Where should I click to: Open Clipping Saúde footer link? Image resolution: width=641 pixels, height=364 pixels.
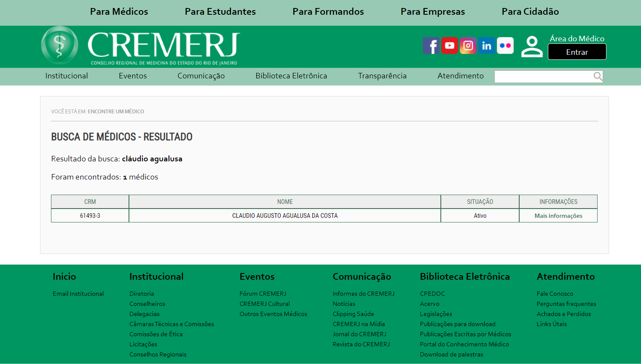coord(353,314)
